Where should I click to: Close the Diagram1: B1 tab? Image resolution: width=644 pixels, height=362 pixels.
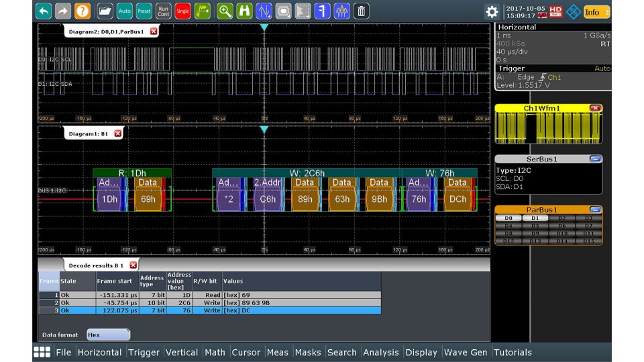coord(118,133)
